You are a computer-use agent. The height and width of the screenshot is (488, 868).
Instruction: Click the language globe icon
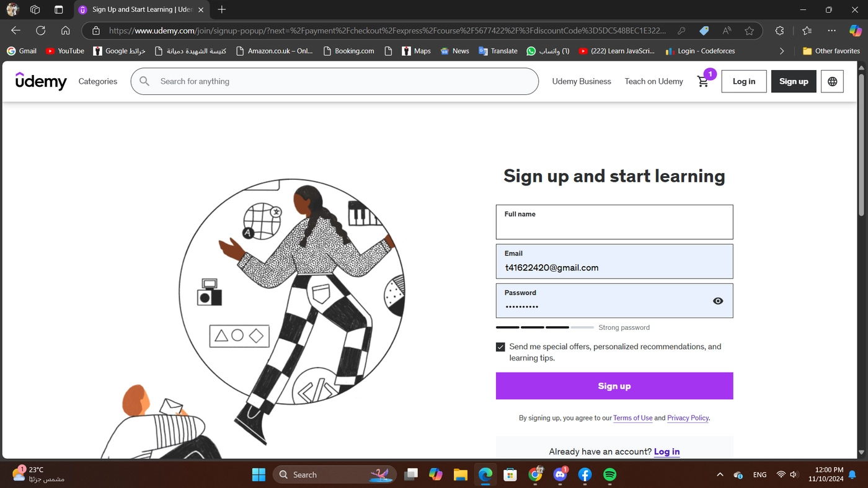coord(832,81)
